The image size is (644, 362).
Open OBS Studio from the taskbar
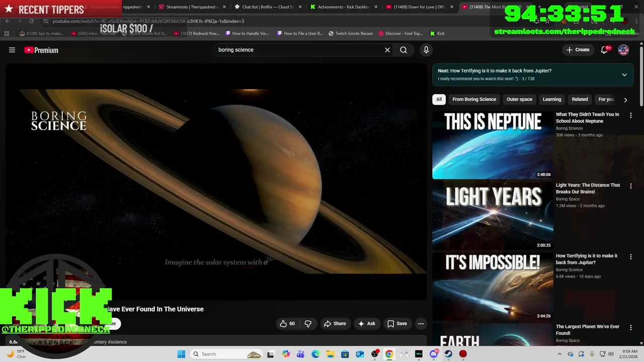(x=374, y=354)
